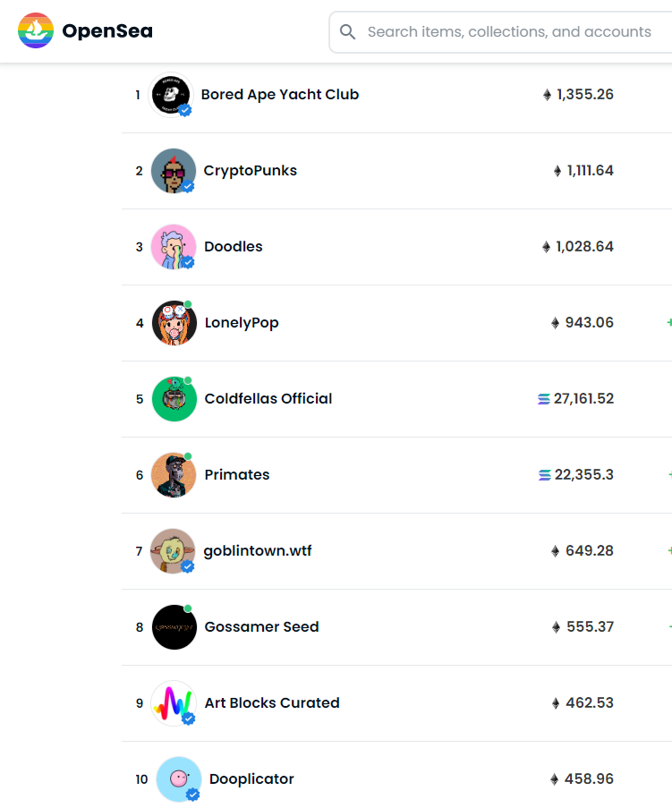The image size is (672, 808).
Task: Click the Doodles collection avatar
Action: [174, 247]
